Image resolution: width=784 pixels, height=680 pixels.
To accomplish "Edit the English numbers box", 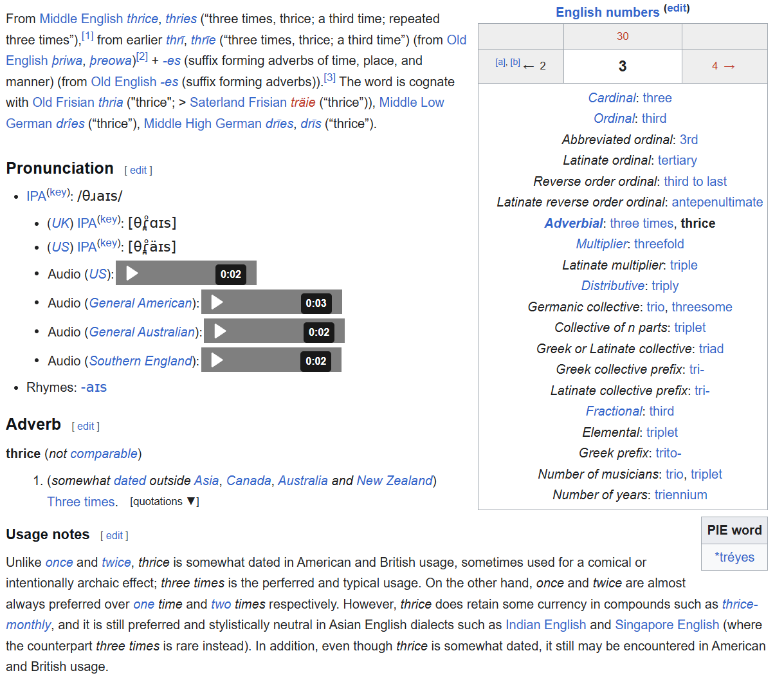I will tap(676, 8).
